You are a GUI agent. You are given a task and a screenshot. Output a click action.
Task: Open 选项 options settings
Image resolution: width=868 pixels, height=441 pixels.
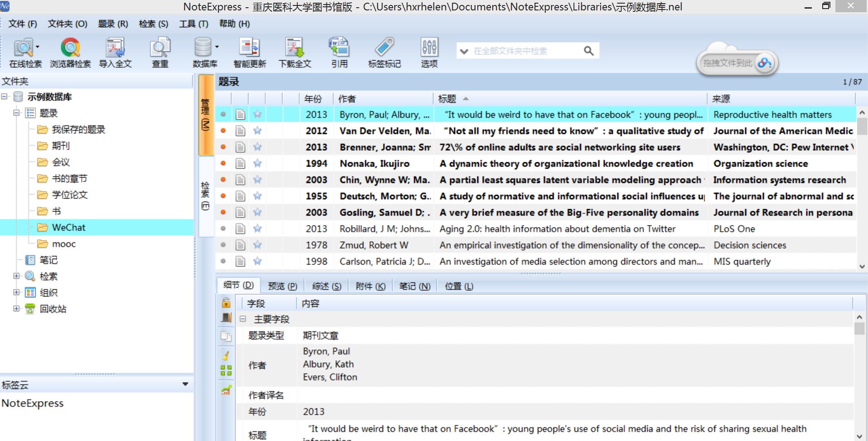[429, 53]
